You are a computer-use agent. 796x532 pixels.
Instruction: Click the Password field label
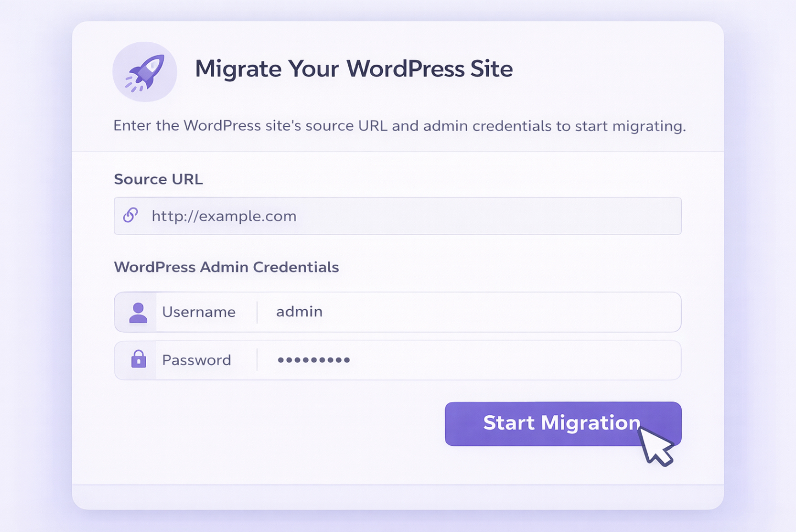tap(196, 360)
